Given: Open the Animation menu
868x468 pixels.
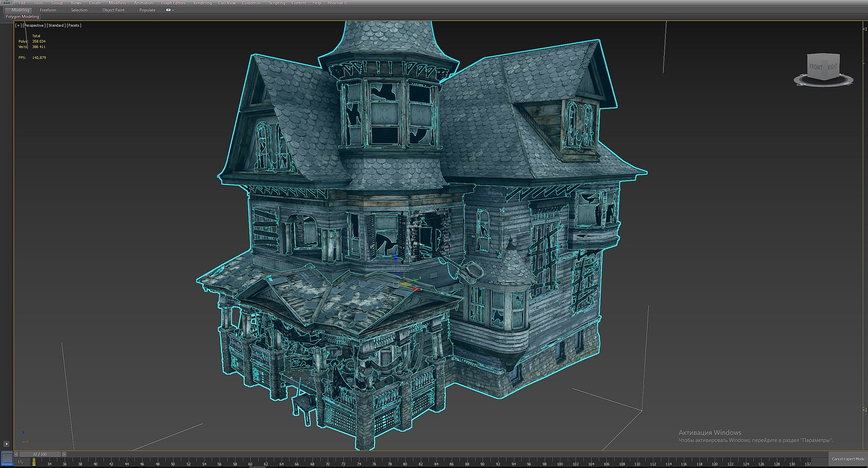Looking at the screenshot, I should [x=143, y=3].
